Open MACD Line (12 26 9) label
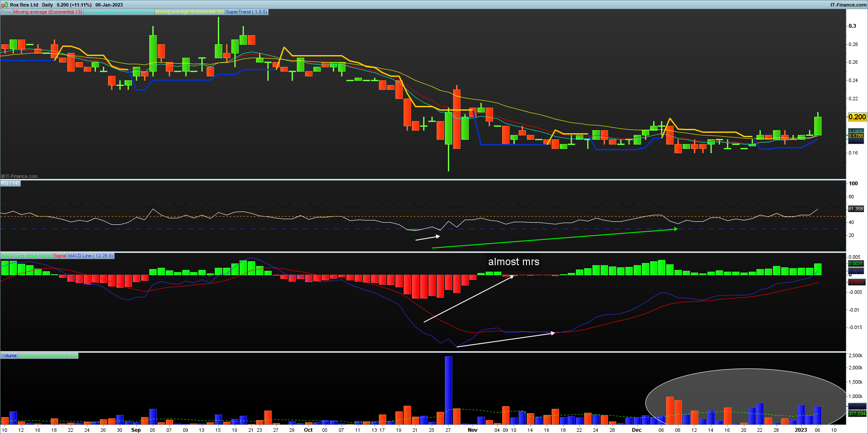The height and width of the screenshot is (434, 868). tap(90, 256)
